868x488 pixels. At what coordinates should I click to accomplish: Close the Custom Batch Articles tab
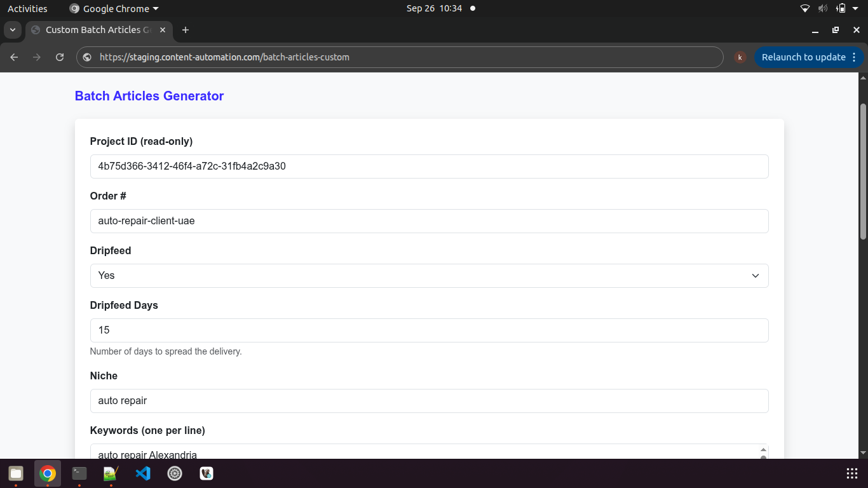coord(163,30)
